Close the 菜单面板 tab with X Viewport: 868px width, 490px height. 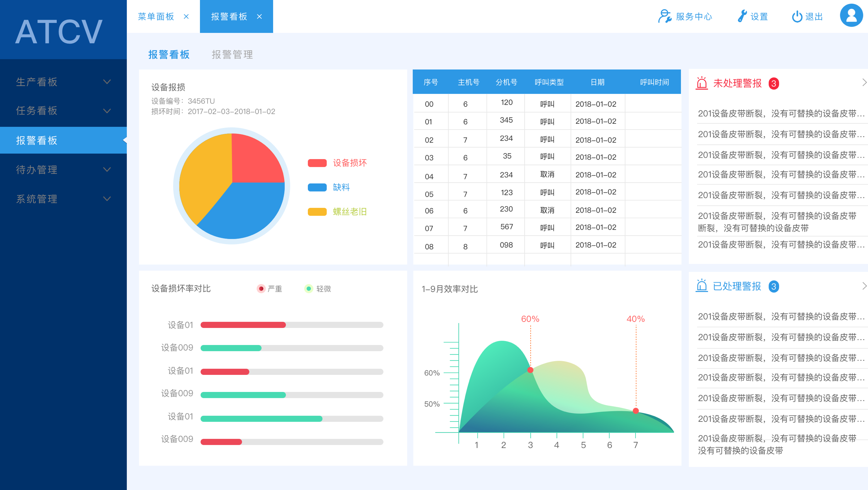186,16
